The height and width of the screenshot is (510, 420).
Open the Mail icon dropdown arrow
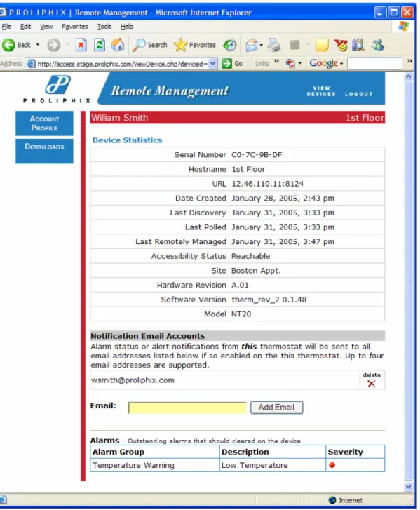[262, 45]
